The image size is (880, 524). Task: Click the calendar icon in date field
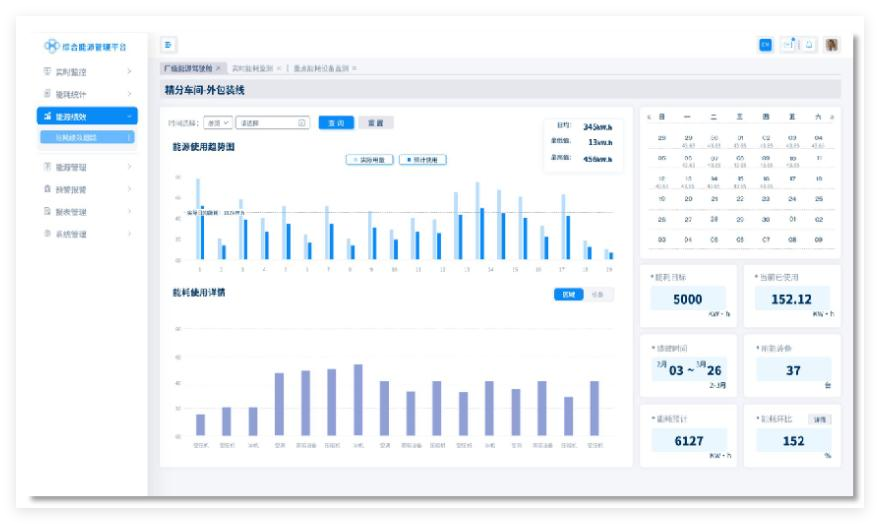(302, 123)
